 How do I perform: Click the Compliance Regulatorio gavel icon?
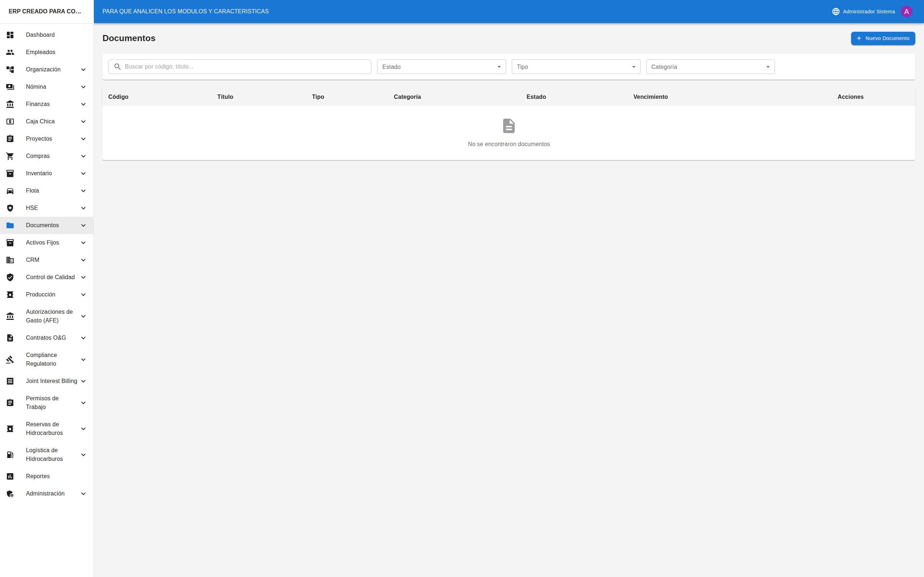[10, 359]
